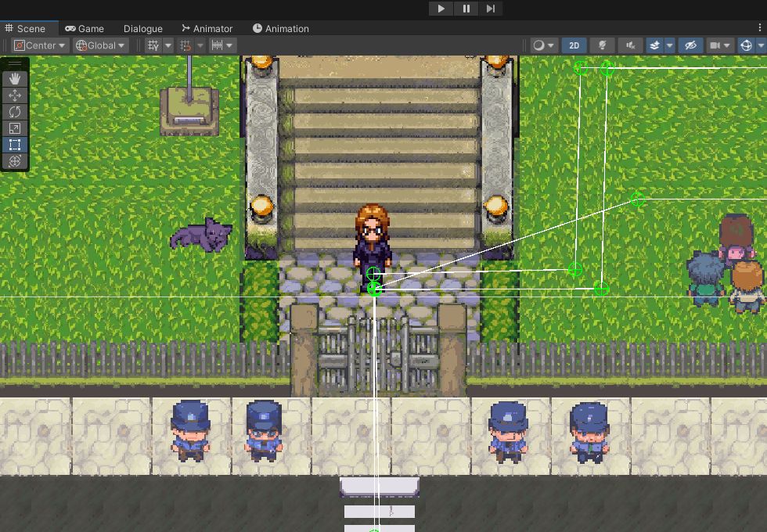767x532 pixels.
Task: Select the flagpole pedestal object
Action: click(x=189, y=110)
